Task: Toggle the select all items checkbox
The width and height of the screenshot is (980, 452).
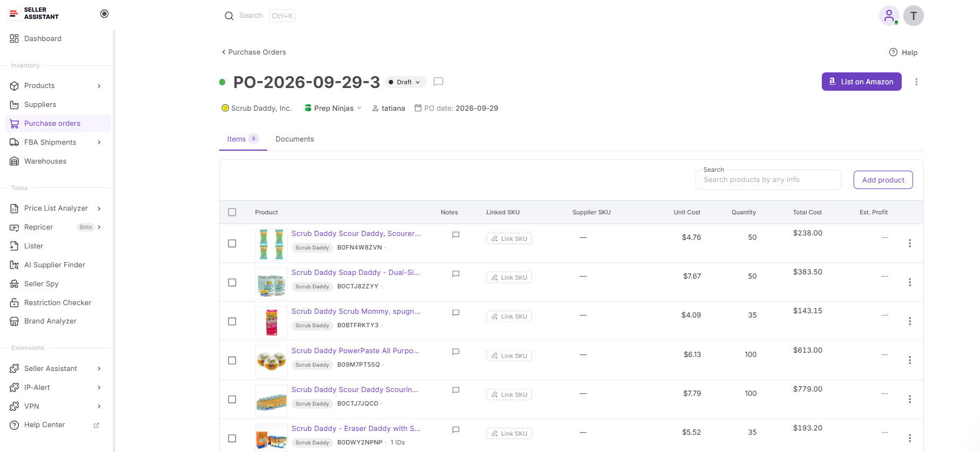Action: (x=232, y=212)
